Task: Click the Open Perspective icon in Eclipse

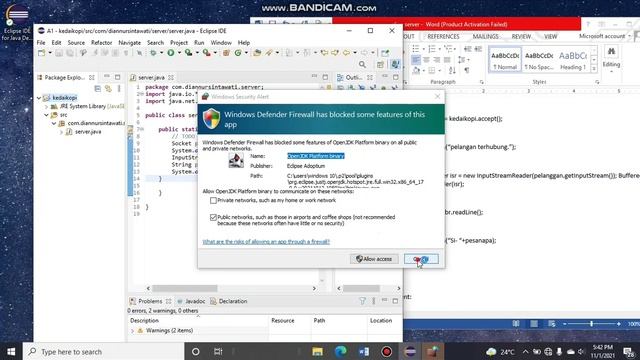Action: point(380,64)
